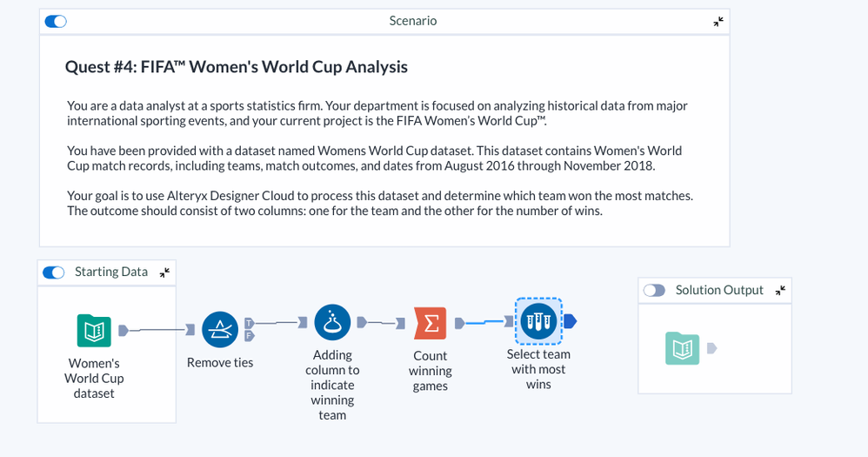Click the Women's World Cup dataset input icon
Screen dimensions: 868x457
click(94, 331)
